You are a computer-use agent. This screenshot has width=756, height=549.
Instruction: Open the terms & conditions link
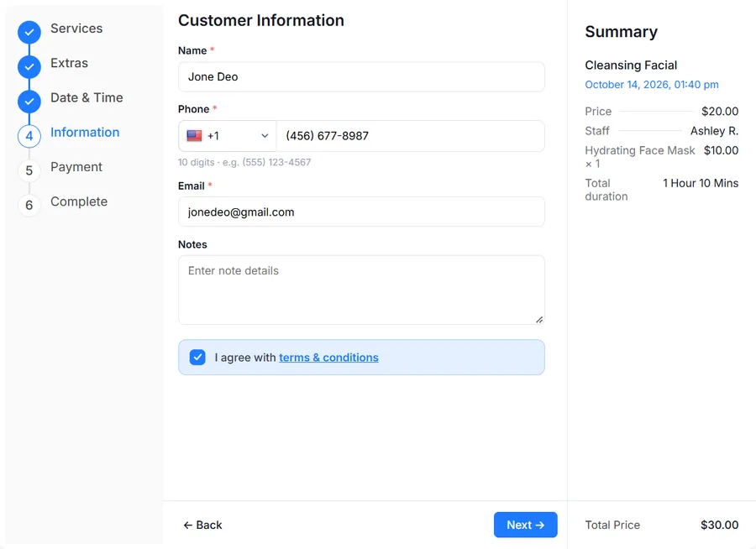tap(328, 358)
